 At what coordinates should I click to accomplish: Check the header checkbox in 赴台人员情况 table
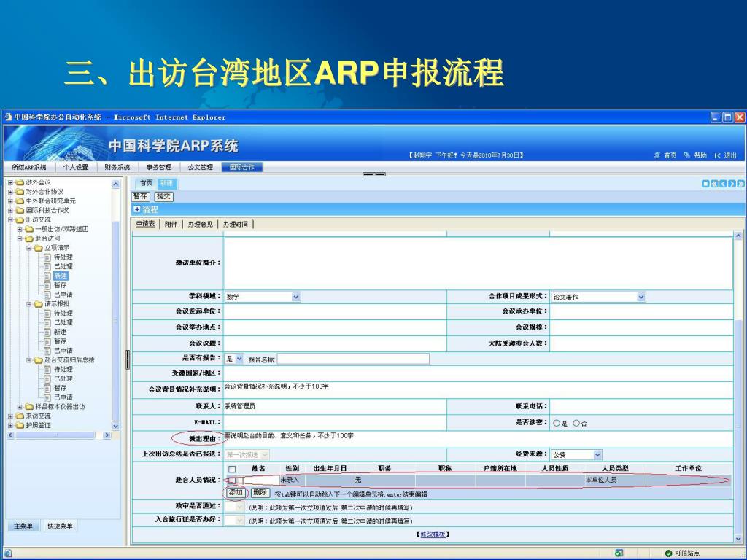(x=232, y=469)
